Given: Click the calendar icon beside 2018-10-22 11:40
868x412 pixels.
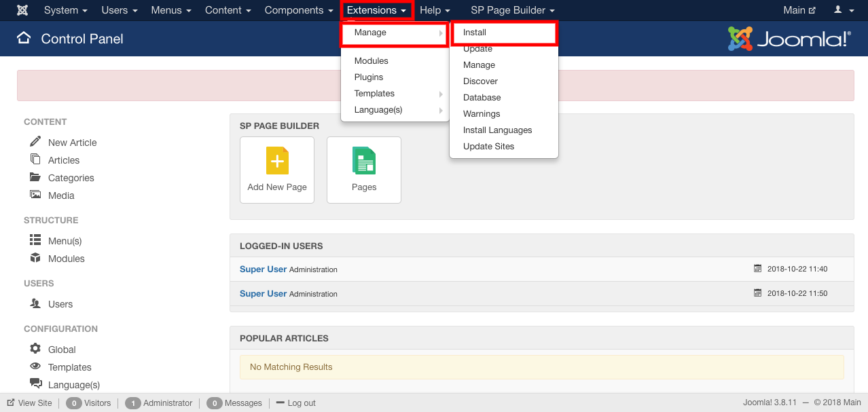Looking at the screenshot, I should tap(758, 269).
